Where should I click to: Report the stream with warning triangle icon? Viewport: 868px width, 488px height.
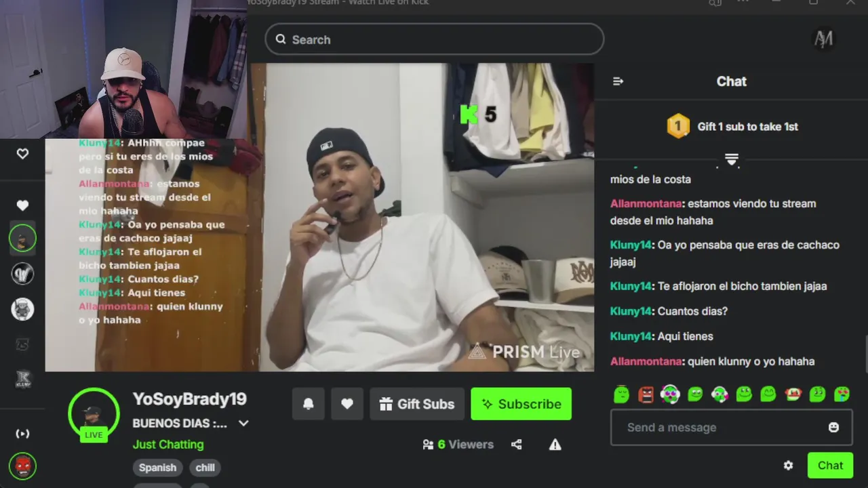[x=555, y=445]
